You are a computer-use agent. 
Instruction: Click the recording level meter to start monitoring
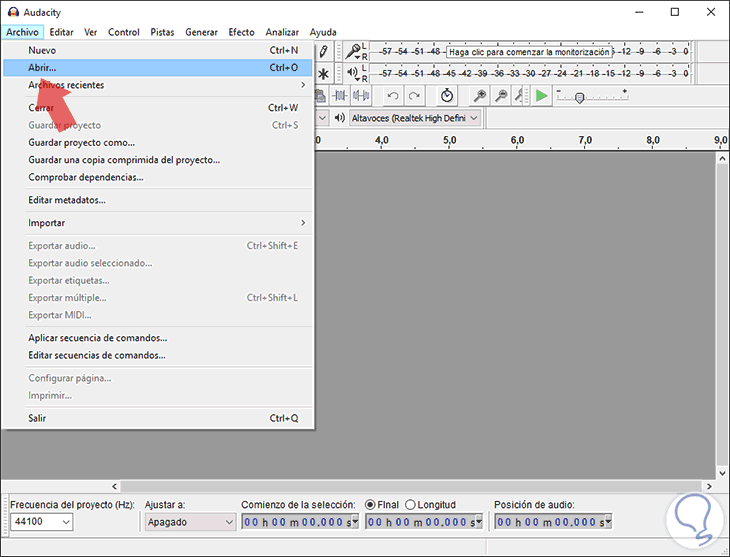tap(529, 52)
